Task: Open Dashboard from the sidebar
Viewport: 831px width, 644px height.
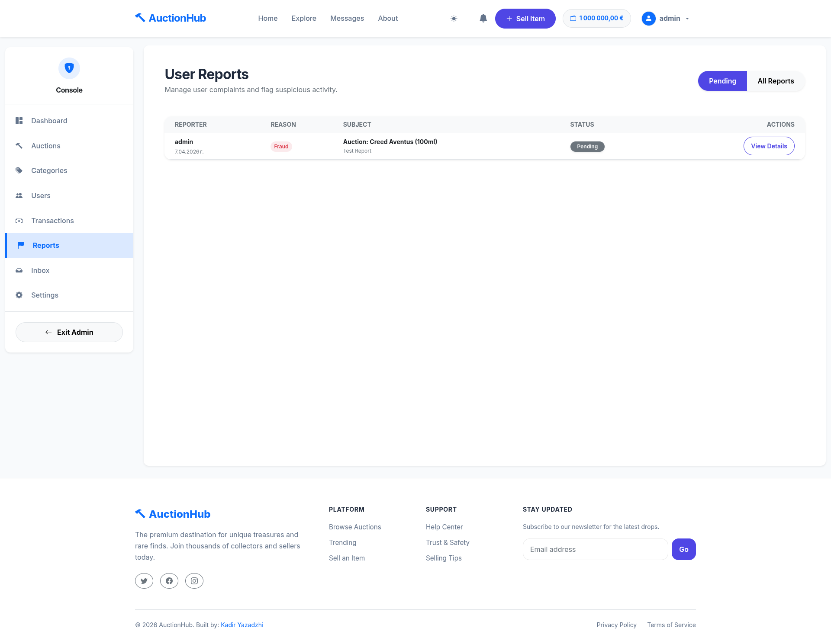Action: tap(69, 121)
